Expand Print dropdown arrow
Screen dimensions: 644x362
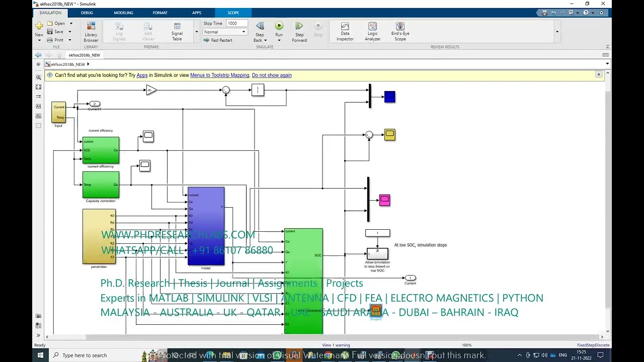point(69,40)
